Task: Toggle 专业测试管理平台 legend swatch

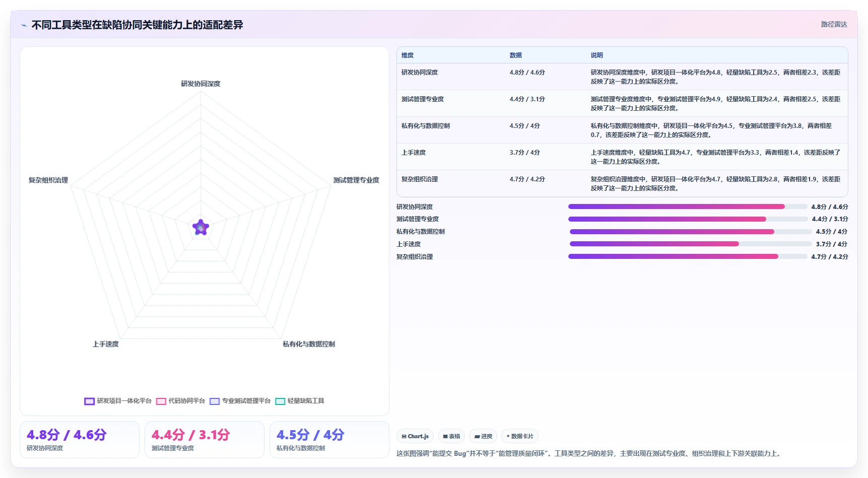Action: pyautogui.click(x=215, y=401)
